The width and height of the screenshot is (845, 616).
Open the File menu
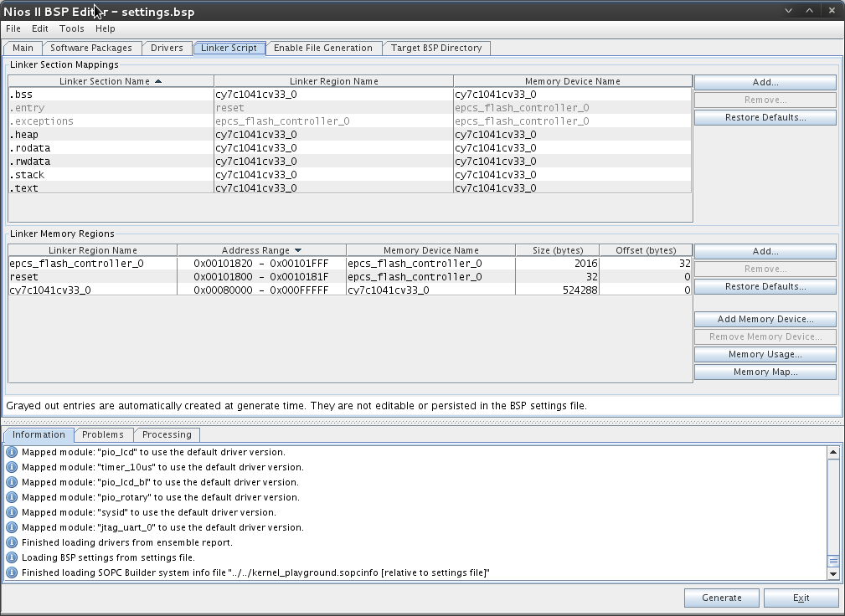click(13, 28)
